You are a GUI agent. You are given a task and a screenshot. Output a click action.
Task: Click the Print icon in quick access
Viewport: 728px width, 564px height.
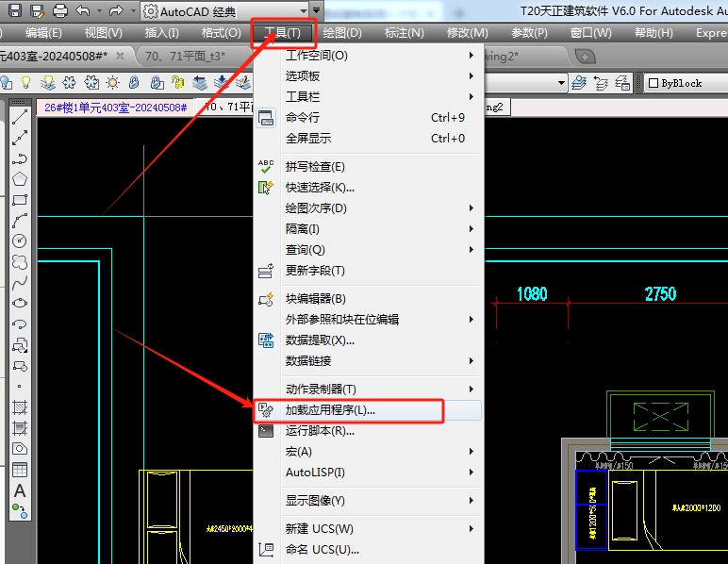(x=60, y=11)
